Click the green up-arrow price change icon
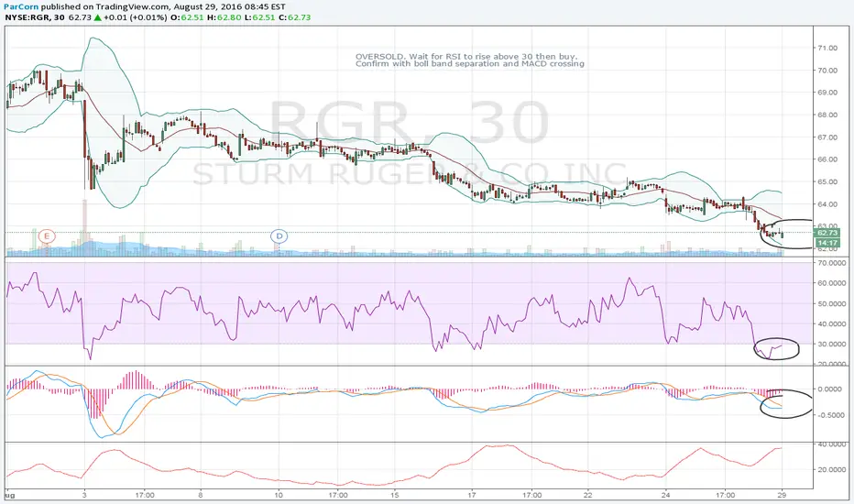 [x=98, y=17]
